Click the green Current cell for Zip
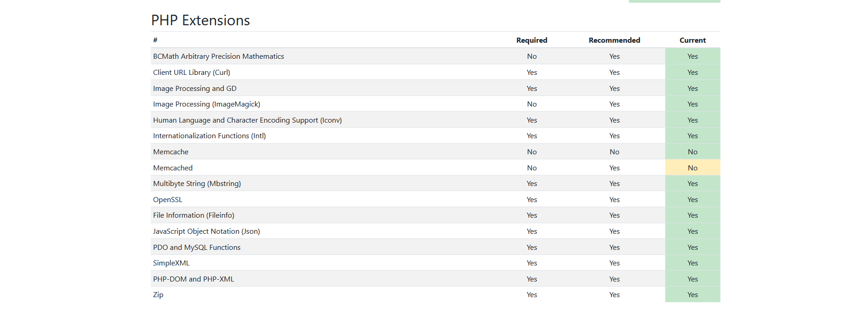The width and height of the screenshot is (868, 310). [x=692, y=295]
